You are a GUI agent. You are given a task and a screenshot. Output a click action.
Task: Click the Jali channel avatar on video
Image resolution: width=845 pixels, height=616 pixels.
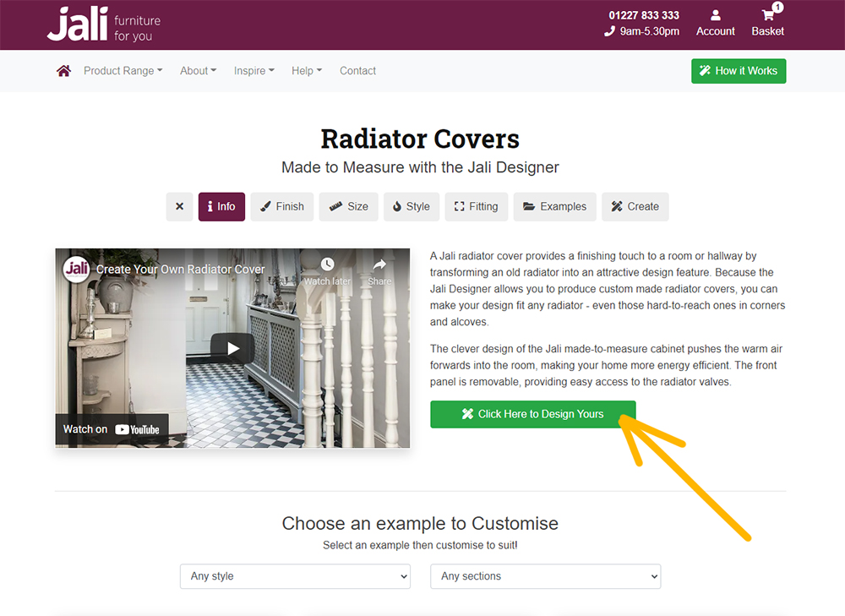click(77, 269)
